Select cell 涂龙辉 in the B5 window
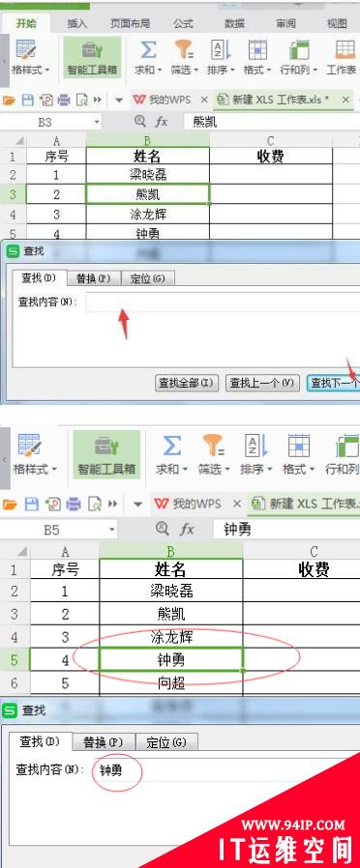Image resolution: width=360 pixels, height=868 pixels. 171,637
